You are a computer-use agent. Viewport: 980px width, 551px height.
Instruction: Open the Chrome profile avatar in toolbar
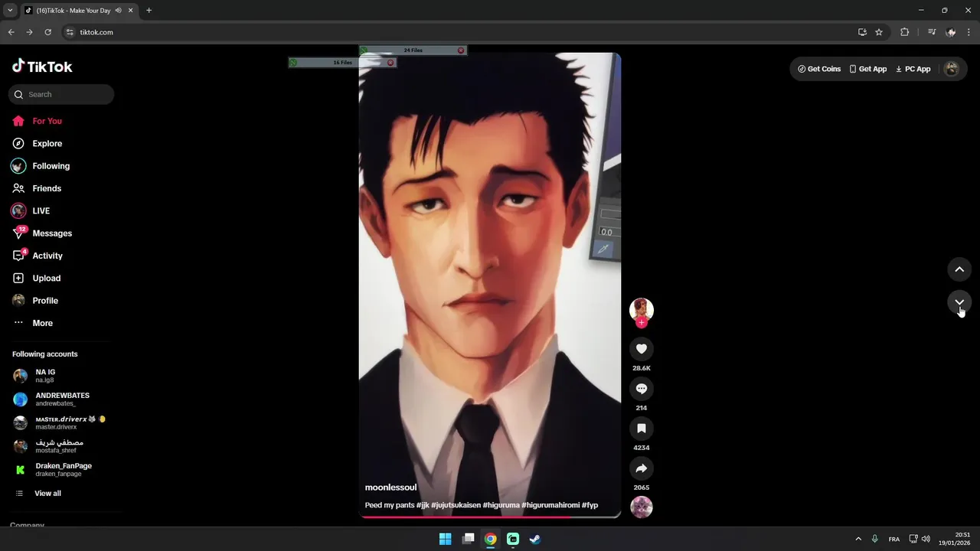(x=951, y=32)
